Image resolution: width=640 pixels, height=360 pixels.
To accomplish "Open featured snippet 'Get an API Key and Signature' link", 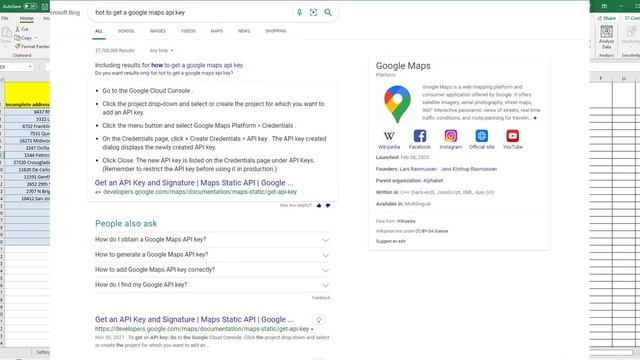I will point(194,183).
